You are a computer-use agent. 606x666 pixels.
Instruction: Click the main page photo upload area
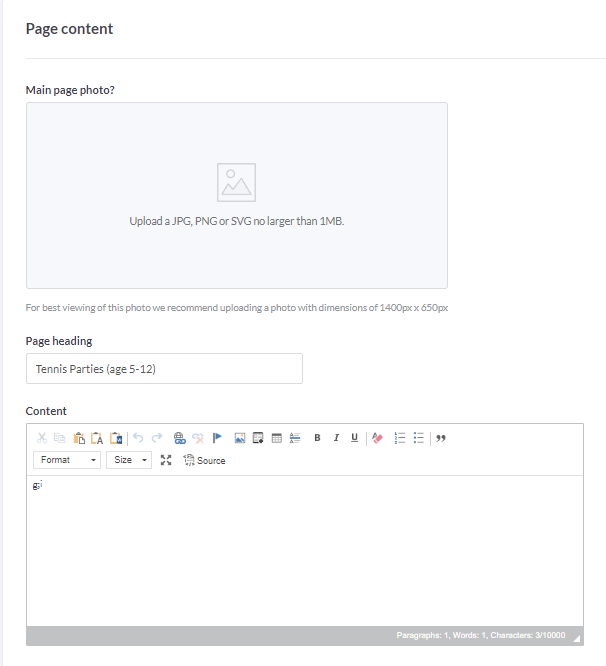click(236, 195)
